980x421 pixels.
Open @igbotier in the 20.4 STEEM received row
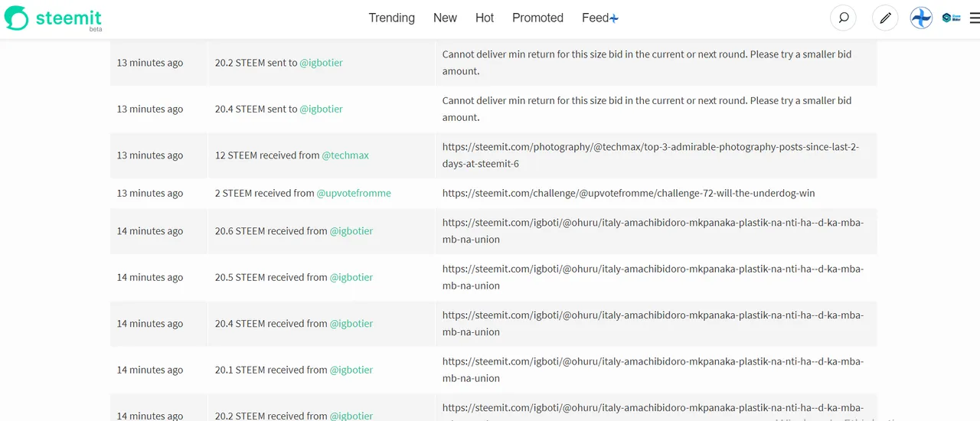point(351,324)
